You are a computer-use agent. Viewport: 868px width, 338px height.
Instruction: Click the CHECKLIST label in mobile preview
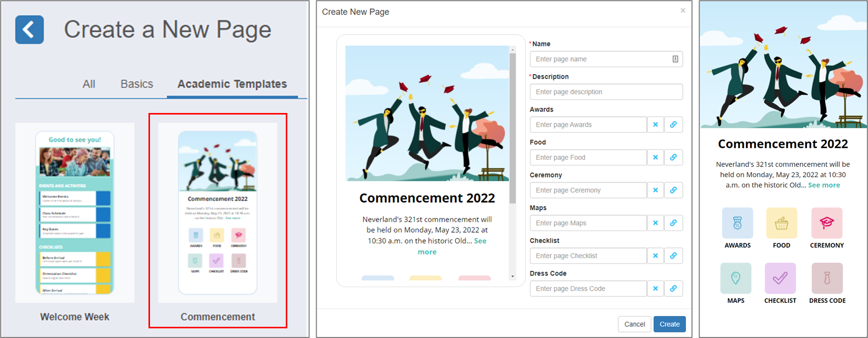[780, 301]
